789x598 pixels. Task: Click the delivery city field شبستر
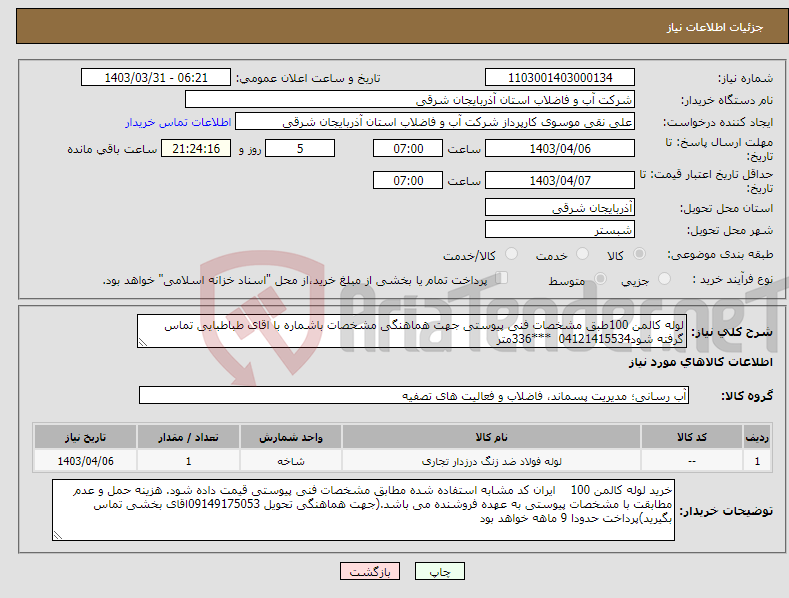560,230
